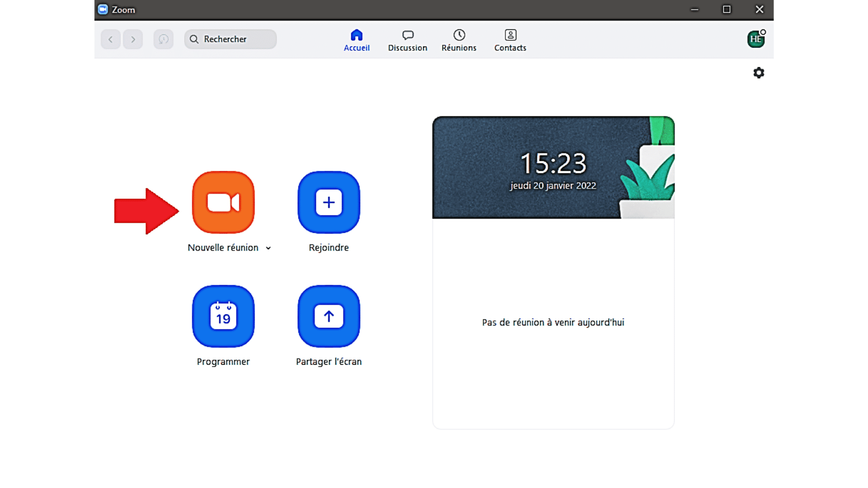868x488 pixels.
Task: Click in the Rechercher search field
Action: [x=230, y=39]
